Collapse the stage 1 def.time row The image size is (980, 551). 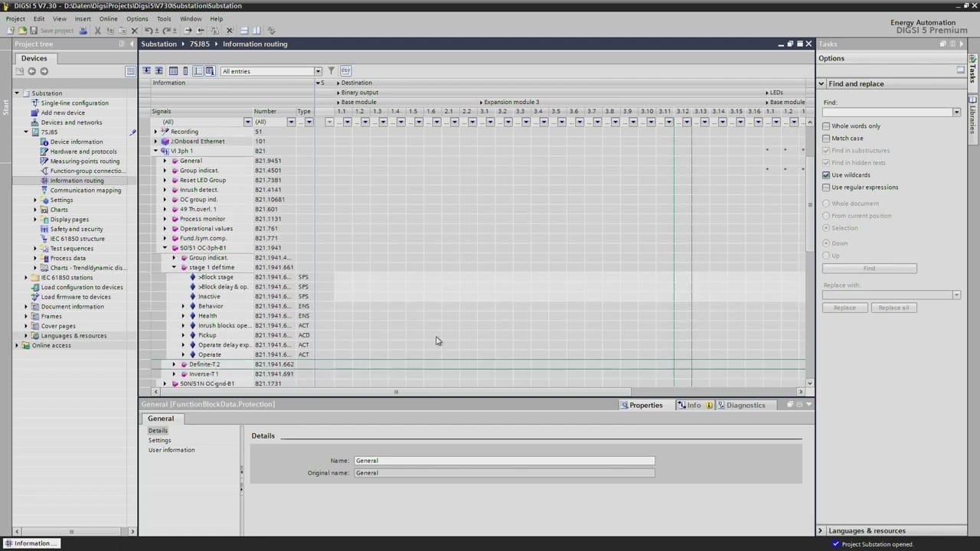coord(174,268)
